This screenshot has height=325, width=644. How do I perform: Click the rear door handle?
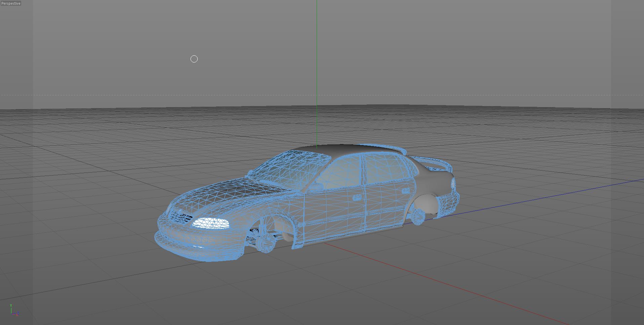click(x=405, y=191)
